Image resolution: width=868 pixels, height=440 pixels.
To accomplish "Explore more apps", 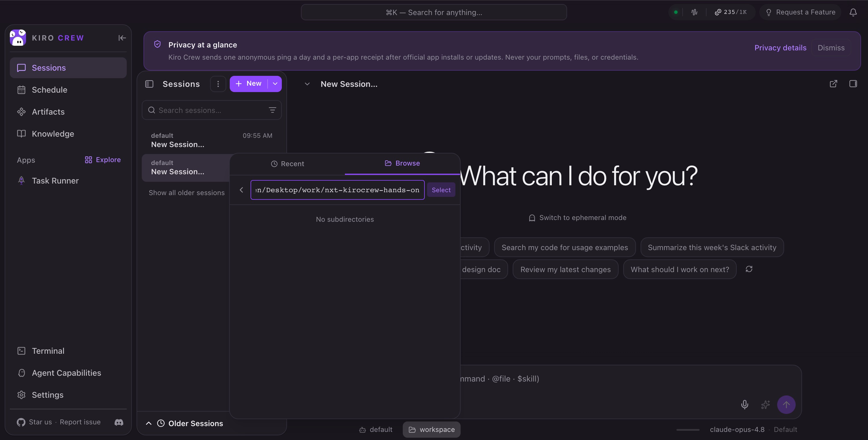I will tap(102, 160).
